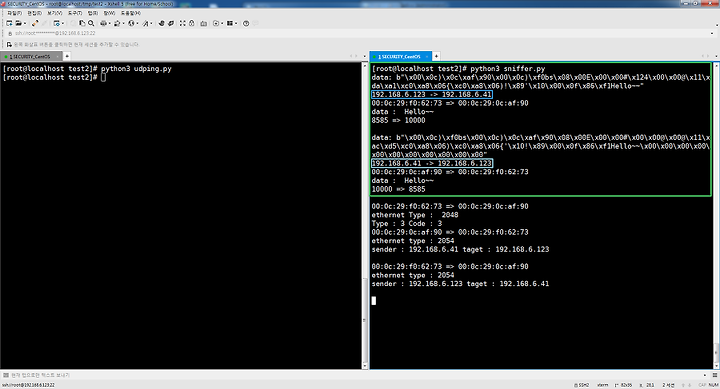Open the third menu bar item (View)
The height and width of the screenshot is (389, 720).
[x=55, y=13]
